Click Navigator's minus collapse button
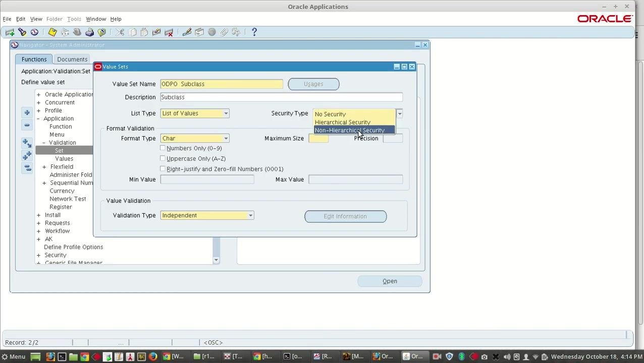This screenshot has width=644, height=363. coord(27,125)
